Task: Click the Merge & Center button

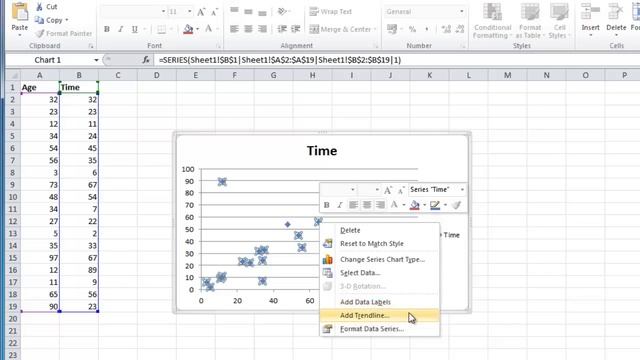Action: click(341, 29)
